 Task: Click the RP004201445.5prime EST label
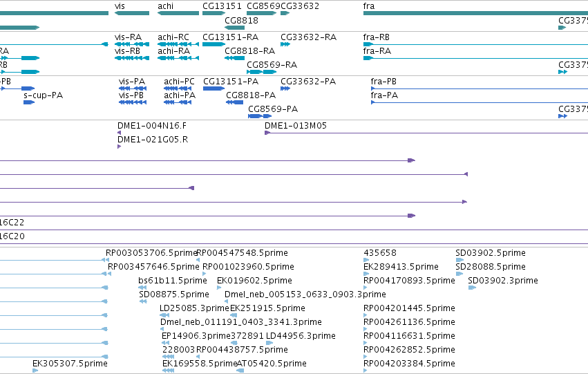(409, 308)
